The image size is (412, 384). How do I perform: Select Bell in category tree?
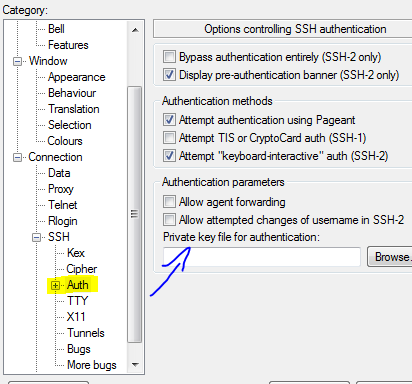pyautogui.click(x=56, y=29)
